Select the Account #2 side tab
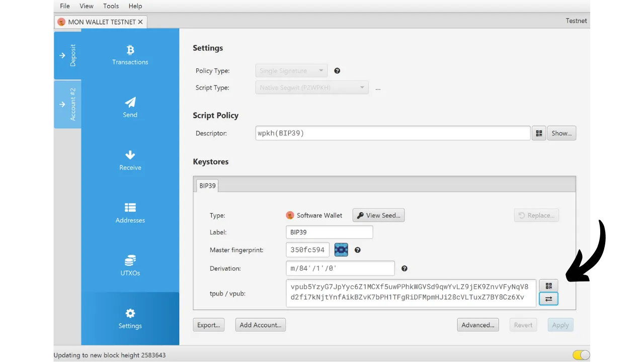Image resolution: width=644 pixels, height=362 pixels. point(67,104)
